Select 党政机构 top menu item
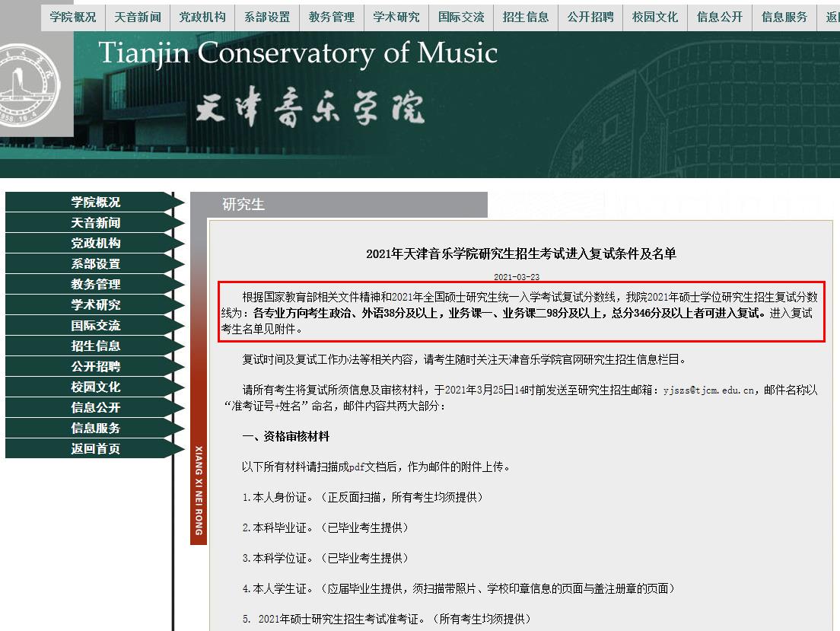 point(202,17)
